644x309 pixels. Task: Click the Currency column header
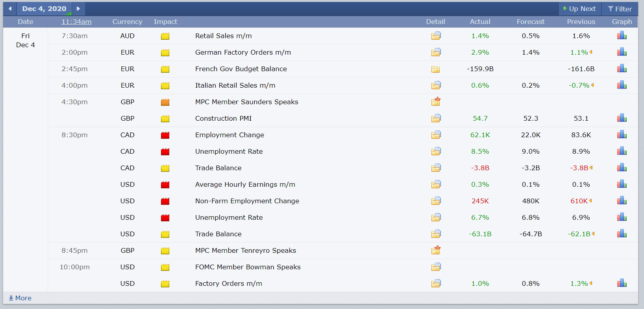[127, 22]
